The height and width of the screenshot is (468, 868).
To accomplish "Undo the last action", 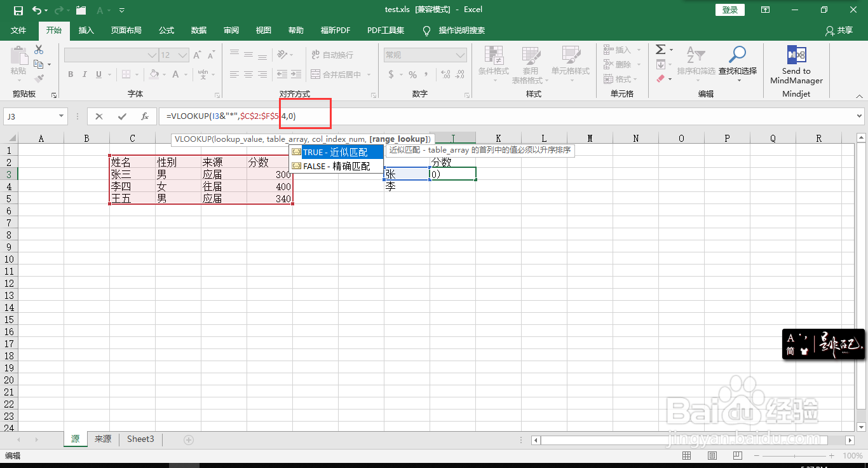I will pyautogui.click(x=37, y=10).
